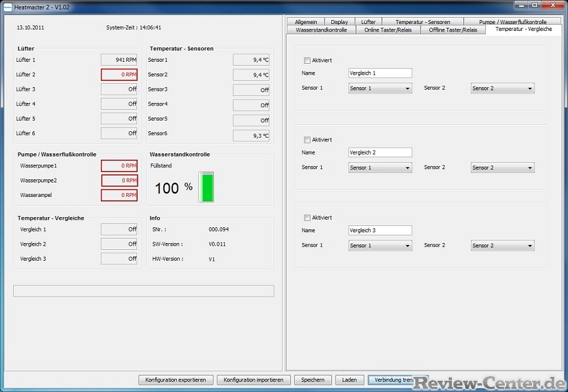The image size is (568, 392).
Task: Switch to the Display tab
Action: pos(340,21)
